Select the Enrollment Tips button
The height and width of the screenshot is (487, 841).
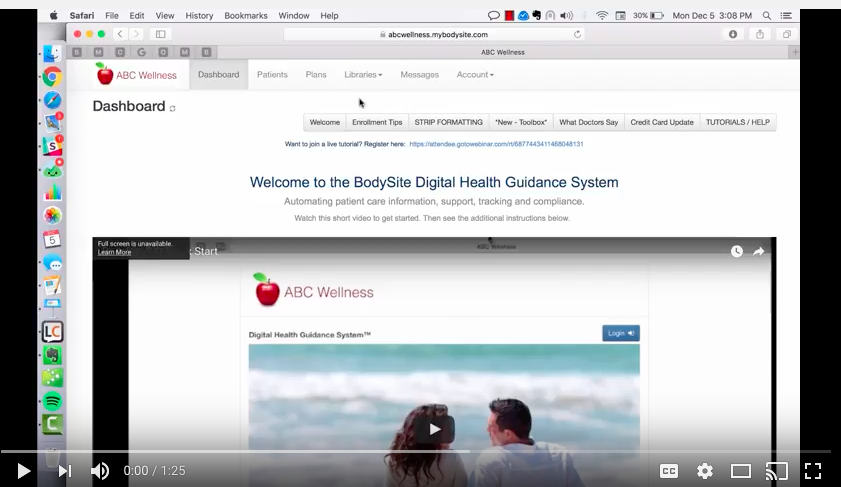tap(377, 122)
